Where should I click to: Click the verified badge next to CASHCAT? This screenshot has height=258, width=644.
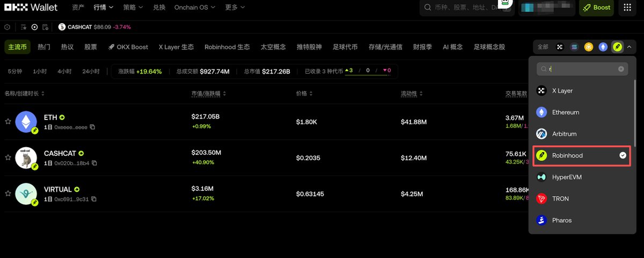[81, 153]
